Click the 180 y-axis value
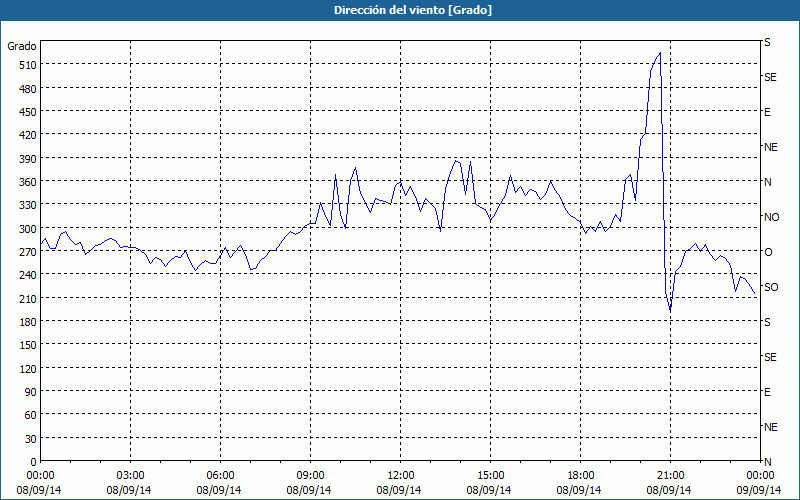Image resolution: width=800 pixels, height=500 pixels. (x=28, y=321)
